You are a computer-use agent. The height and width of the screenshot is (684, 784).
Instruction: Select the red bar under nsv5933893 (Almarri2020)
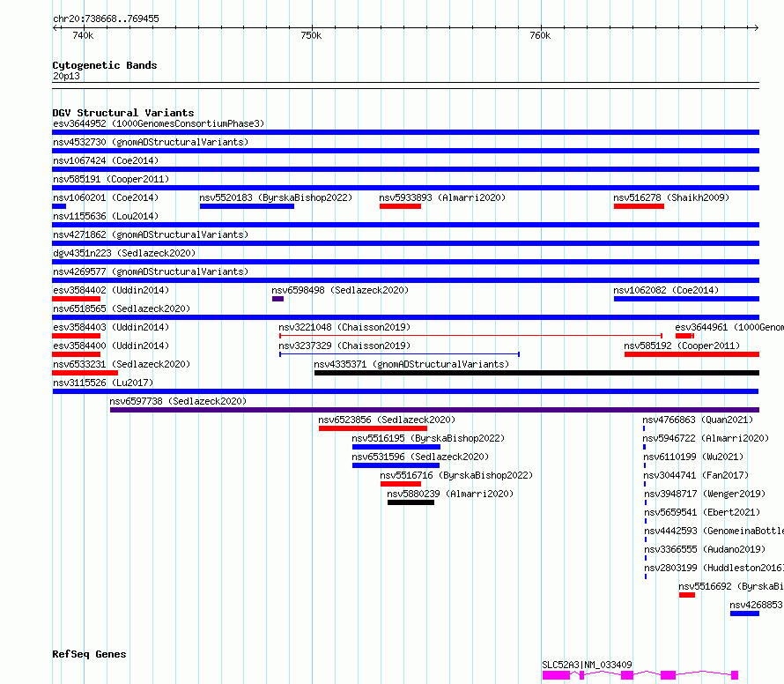point(400,206)
